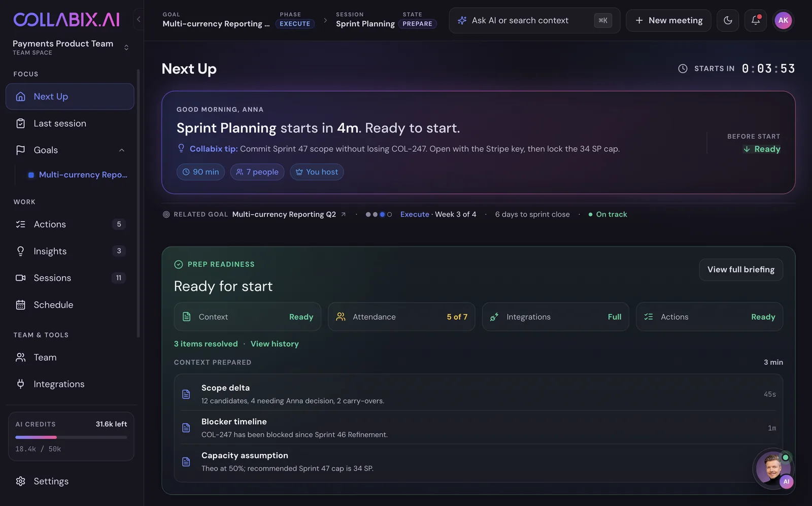
Task: Click the PREPARE state badge
Action: 418,24
